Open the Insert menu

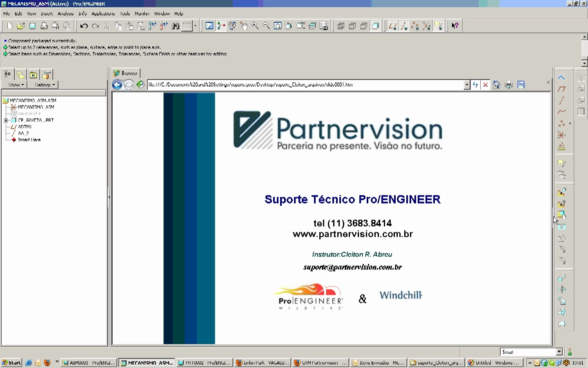(47, 13)
